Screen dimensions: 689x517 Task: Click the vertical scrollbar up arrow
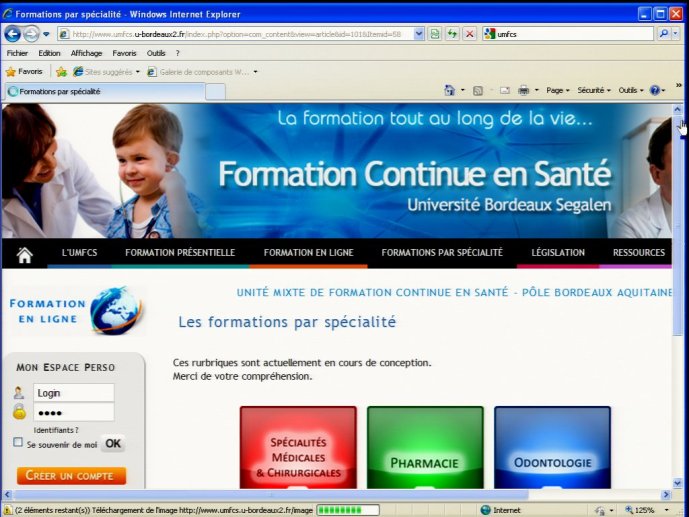tap(677, 109)
